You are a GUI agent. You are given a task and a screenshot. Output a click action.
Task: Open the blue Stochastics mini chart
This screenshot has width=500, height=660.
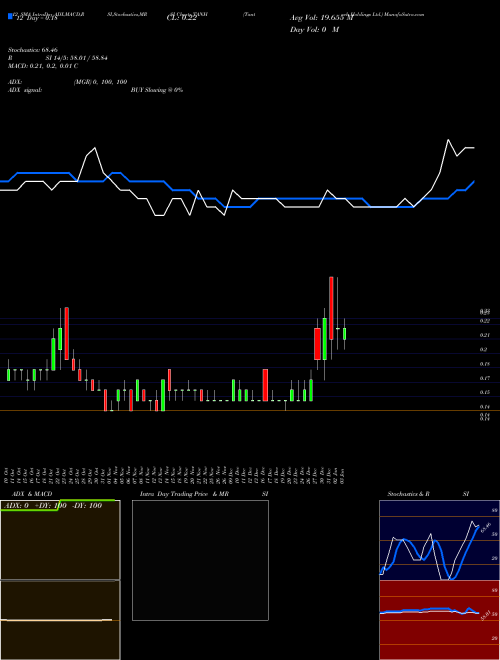point(439,540)
